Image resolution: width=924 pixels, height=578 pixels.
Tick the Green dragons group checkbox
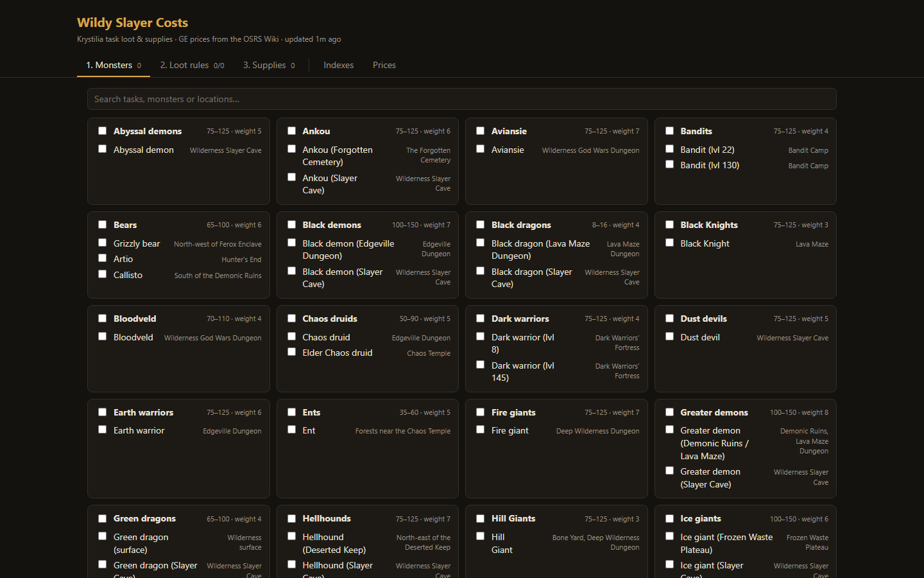coord(102,518)
